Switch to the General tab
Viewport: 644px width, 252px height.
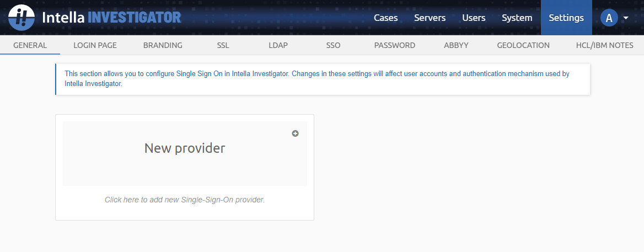(x=30, y=45)
